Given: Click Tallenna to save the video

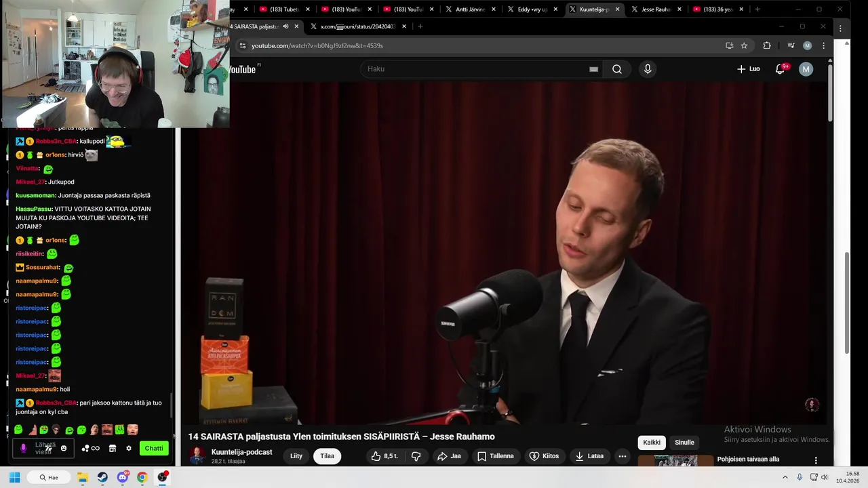Looking at the screenshot, I should coord(495,456).
